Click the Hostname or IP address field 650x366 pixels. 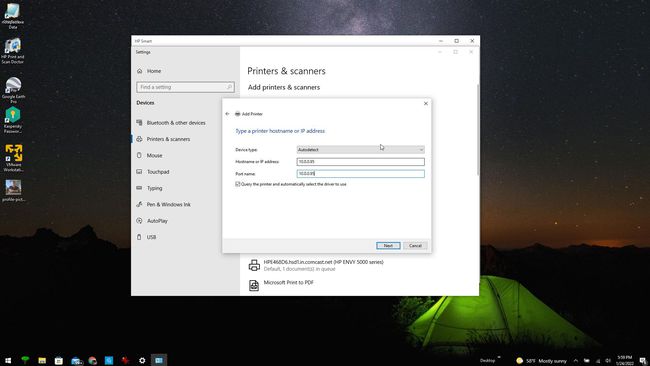[x=360, y=162]
